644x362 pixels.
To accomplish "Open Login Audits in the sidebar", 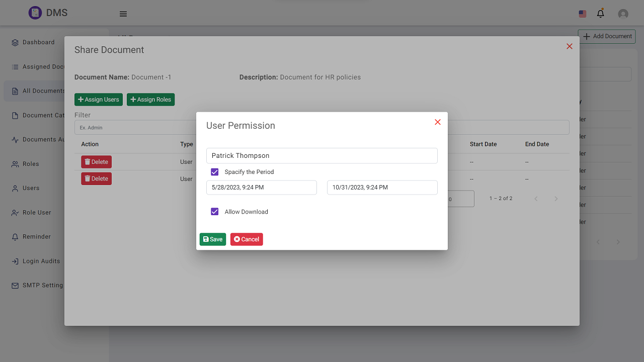I will [x=41, y=261].
